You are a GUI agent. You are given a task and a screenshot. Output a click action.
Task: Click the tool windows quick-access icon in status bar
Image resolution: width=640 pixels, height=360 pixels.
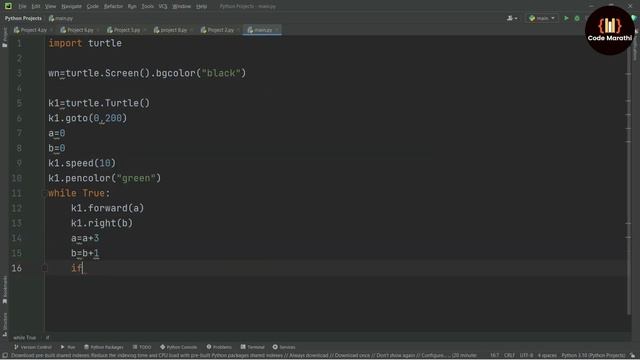[5, 356]
